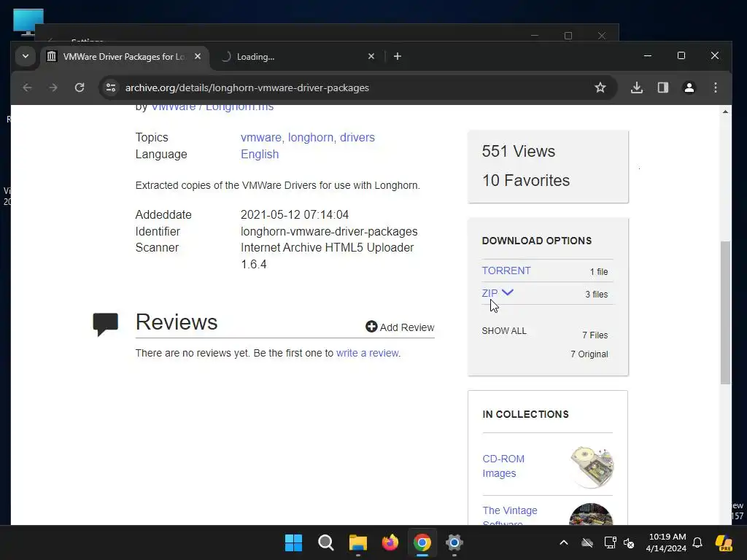Close the Loading tab

click(x=371, y=56)
